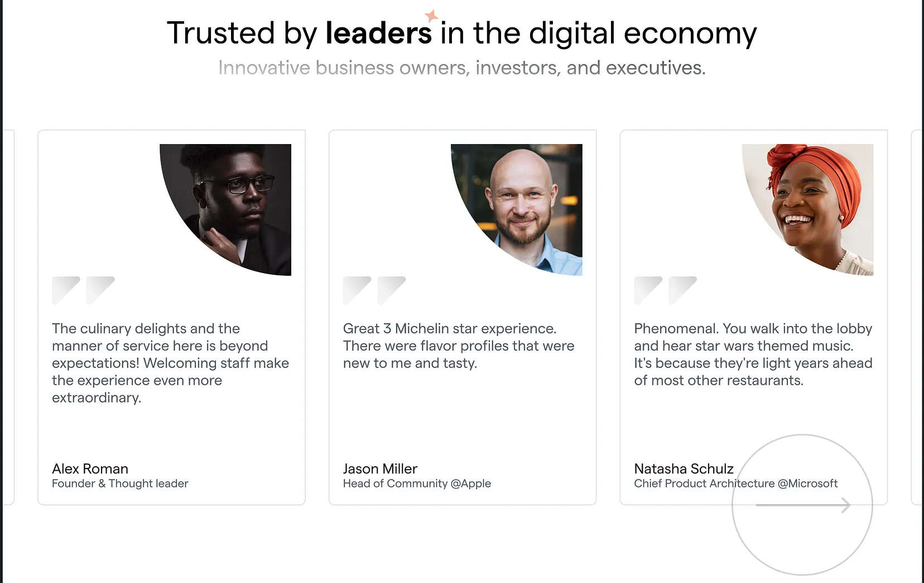This screenshot has height=583, width=924.
Task: Click the name Alex Roman
Action: tap(90, 469)
